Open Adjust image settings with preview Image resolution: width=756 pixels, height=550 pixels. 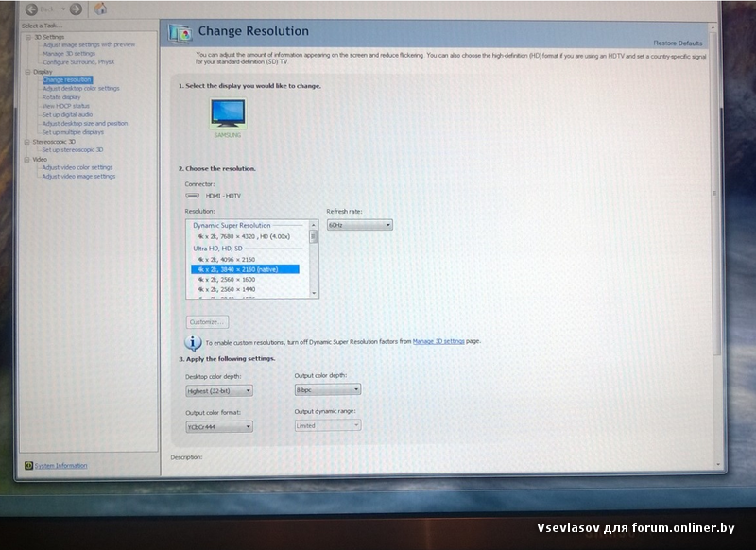click(89, 44)
